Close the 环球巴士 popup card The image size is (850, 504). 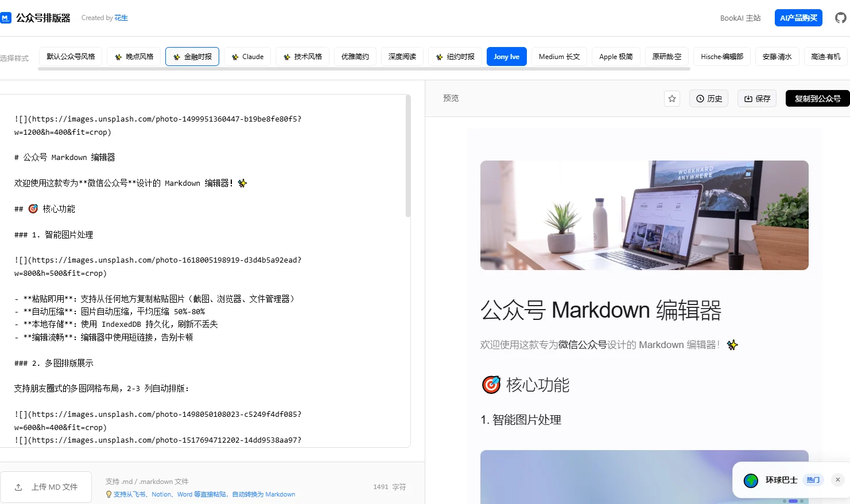[x=837, y=480]
